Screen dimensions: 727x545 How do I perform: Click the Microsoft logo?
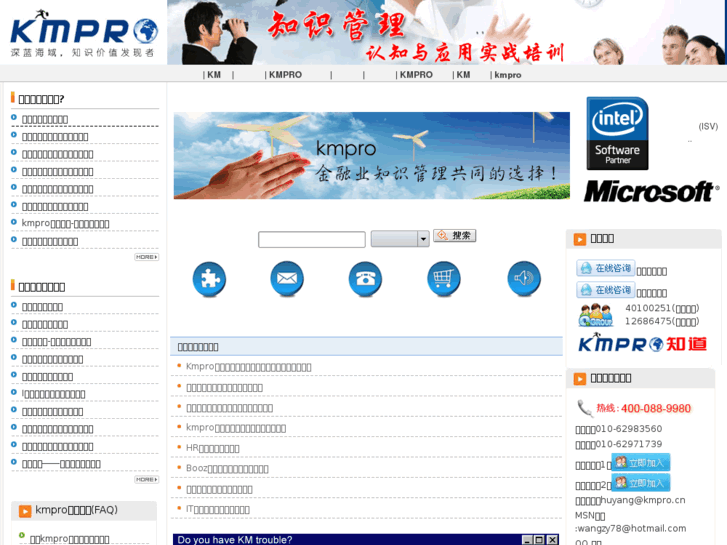(651, 191)
